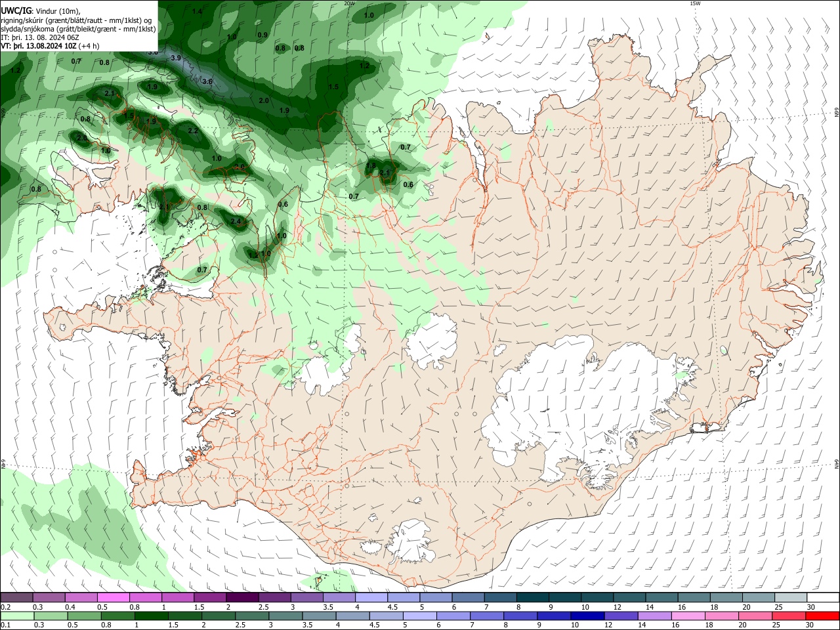Click the palest green rain-scale swatch labeled 0.1
This screenshot has height=630, width=840.
tap(16, 616)
